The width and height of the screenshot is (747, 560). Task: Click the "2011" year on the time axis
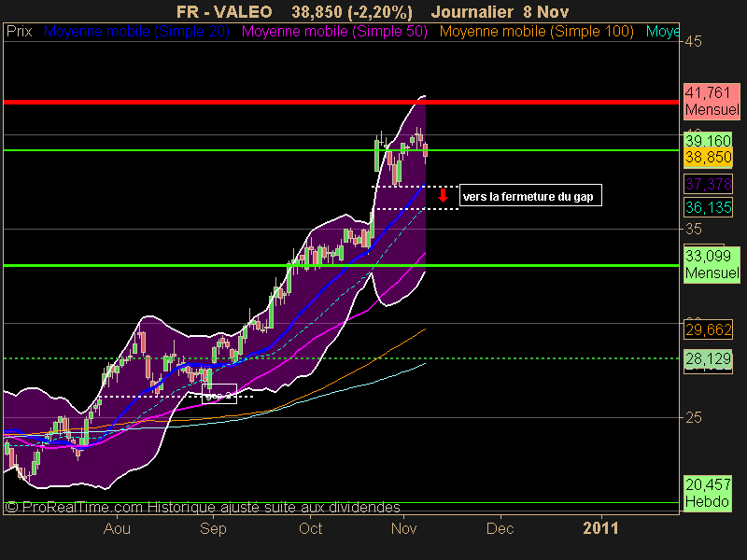pos(600,528)
